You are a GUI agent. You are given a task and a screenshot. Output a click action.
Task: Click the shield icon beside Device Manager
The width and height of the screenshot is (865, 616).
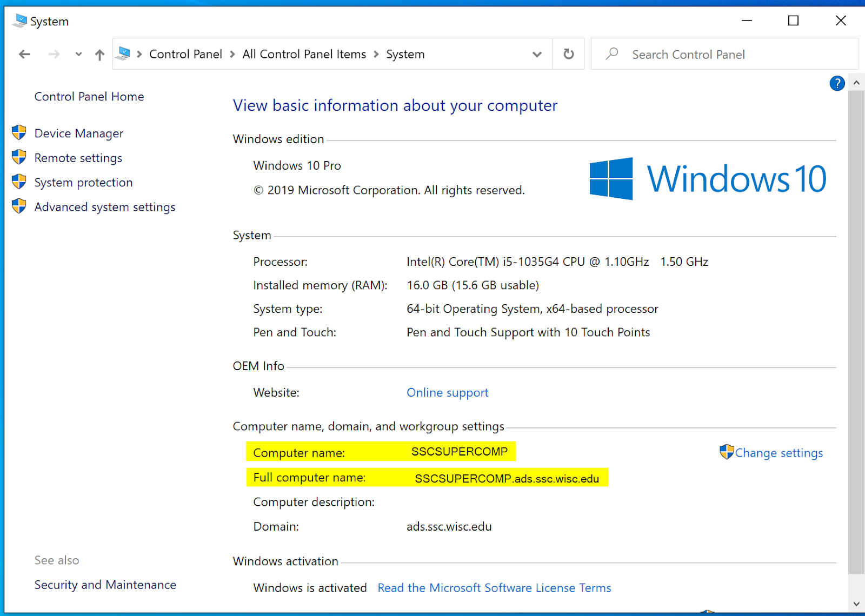tap(19, 132)
